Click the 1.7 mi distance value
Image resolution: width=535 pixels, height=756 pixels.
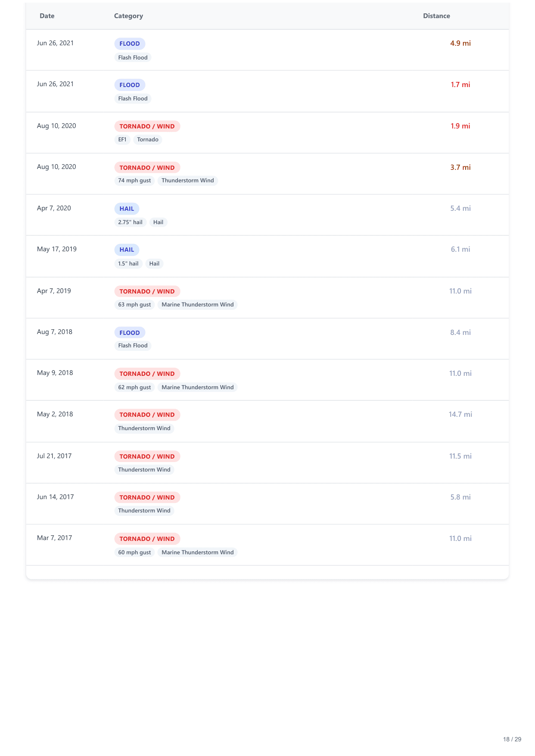tap(460, 84)
